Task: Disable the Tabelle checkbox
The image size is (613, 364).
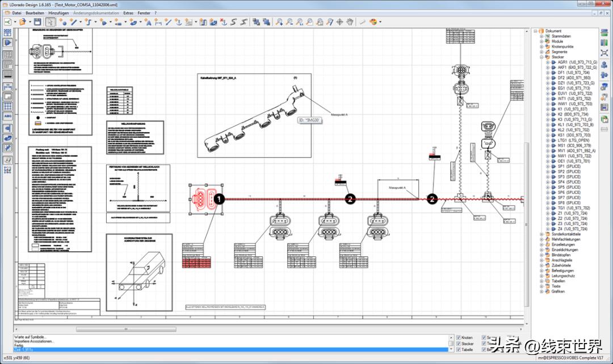Action: coord(459,350)
